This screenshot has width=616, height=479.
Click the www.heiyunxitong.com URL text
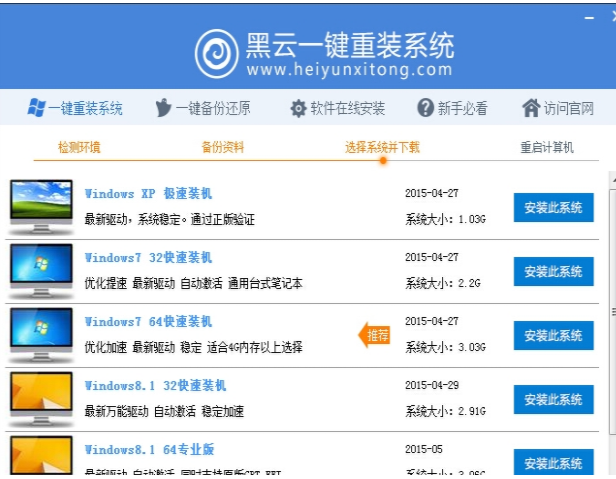[x=349, y=70]
